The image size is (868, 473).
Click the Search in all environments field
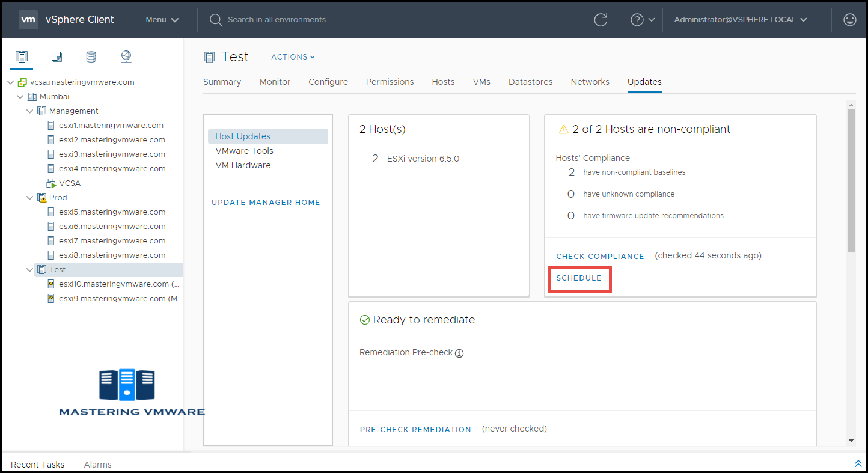point(277,20)
